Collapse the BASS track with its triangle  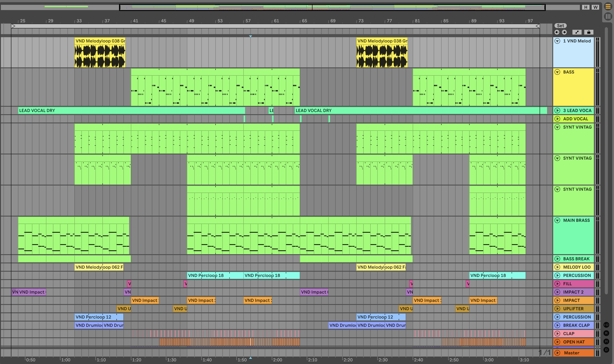pyautogui.click(x=557, y=72)
